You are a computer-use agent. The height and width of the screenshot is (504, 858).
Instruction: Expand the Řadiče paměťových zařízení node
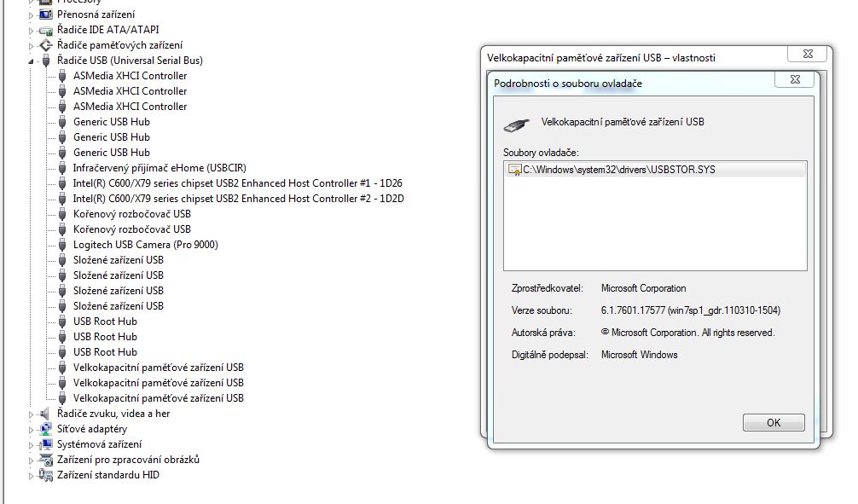tap(32, 47)
